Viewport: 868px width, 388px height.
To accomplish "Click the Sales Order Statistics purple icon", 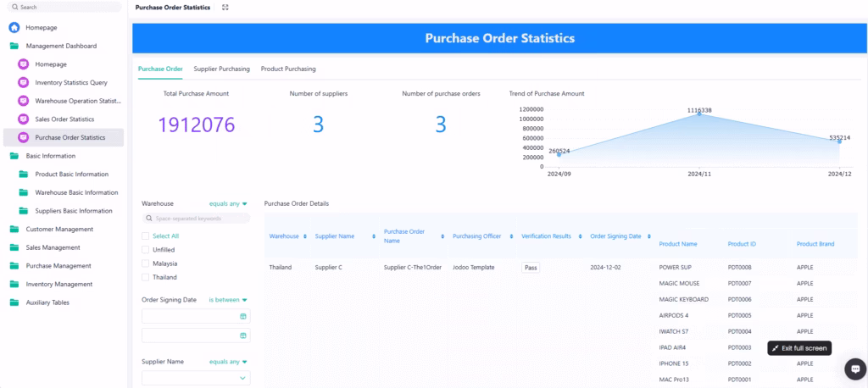I will click(24, 119).
